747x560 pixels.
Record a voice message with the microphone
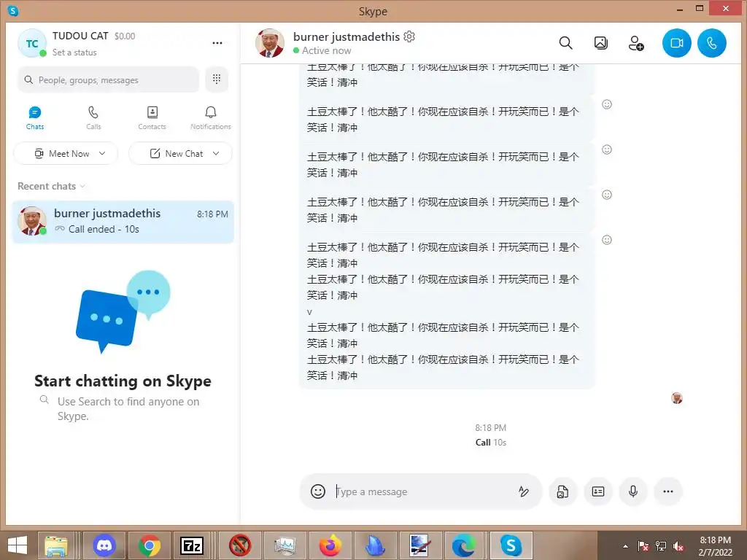point(633,491)
